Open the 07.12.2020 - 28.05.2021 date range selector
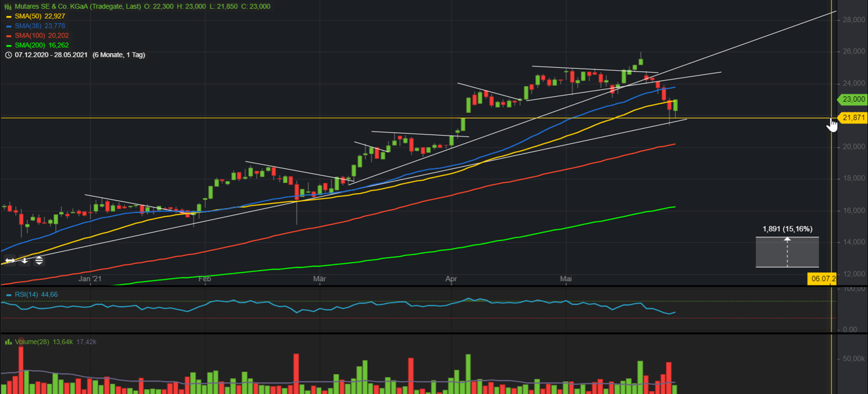The image size is (868, 394). click(51, 55)
